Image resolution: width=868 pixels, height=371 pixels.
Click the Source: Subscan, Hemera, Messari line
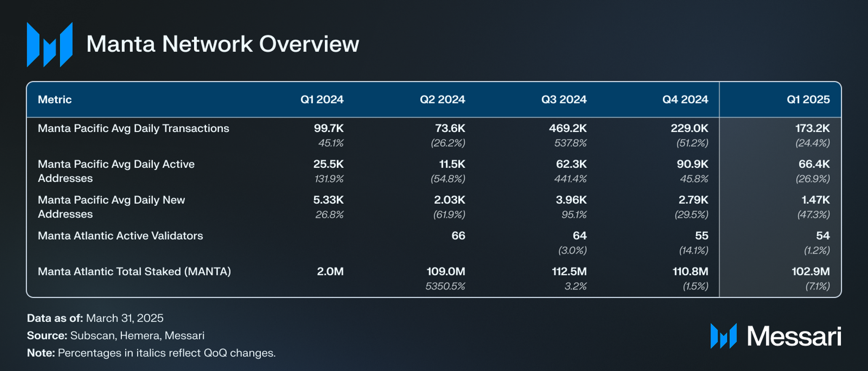[115, 335]
